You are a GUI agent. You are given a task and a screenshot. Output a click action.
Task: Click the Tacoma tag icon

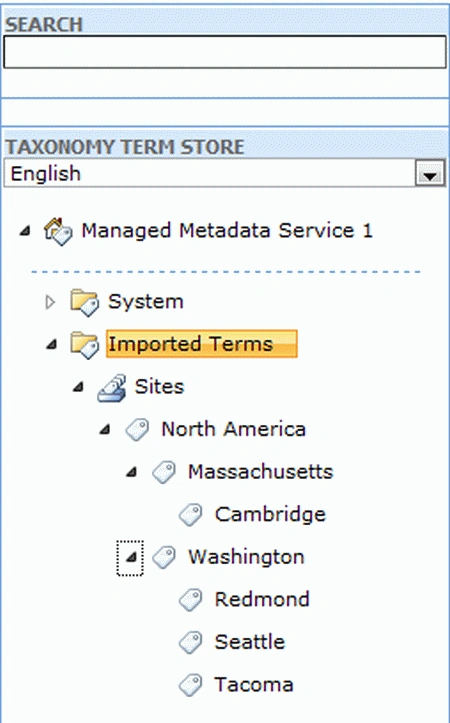point(191,685)
